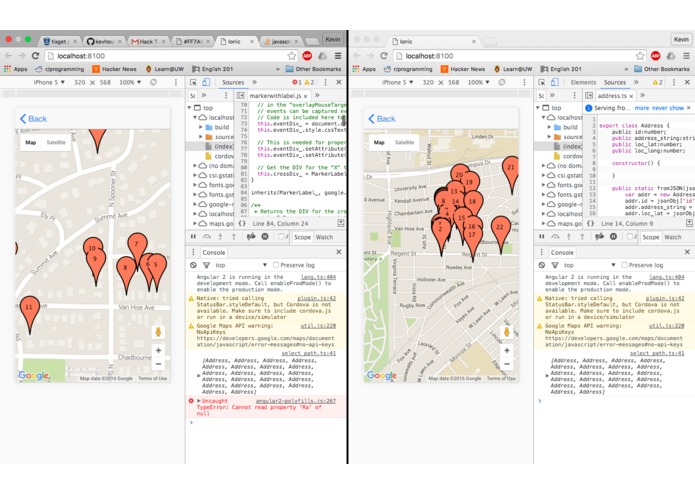
Task: Toggle pause on exceptions in left debugger
Action: pos(265,237)
